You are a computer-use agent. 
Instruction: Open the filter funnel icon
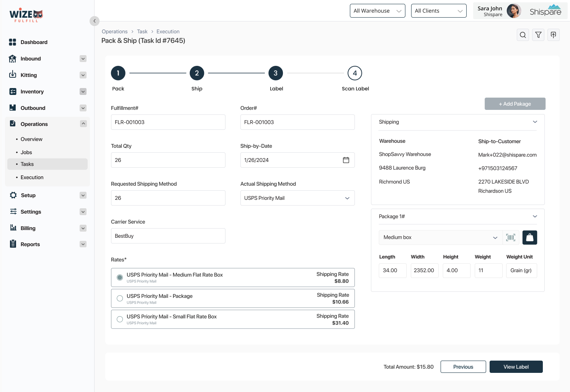pyautogui.click(x=538, y=35)
